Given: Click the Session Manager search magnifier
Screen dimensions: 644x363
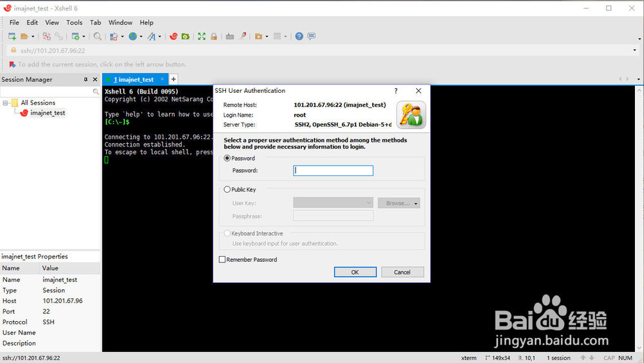Looking at the screenshot, I should click(x=96, y=92).
